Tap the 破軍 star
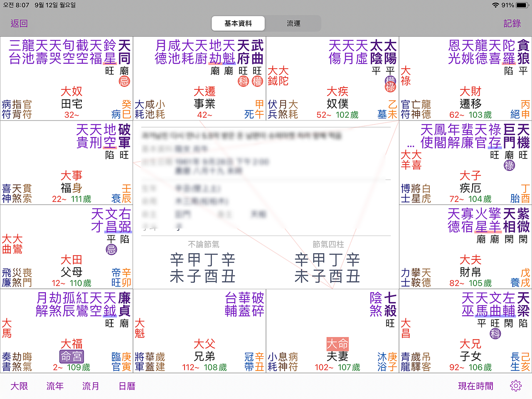532x399 pixels. pyautogui.click(x=124, y=136)
